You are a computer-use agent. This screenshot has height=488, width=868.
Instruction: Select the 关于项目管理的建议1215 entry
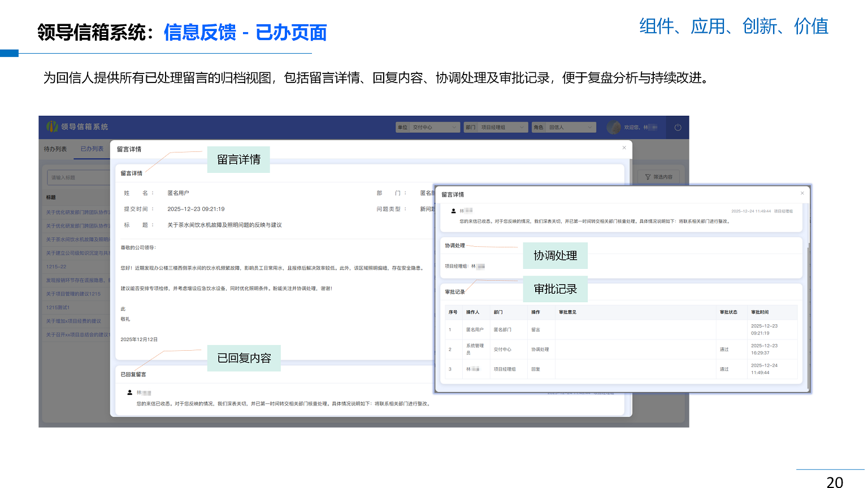[x=73, y=295]
